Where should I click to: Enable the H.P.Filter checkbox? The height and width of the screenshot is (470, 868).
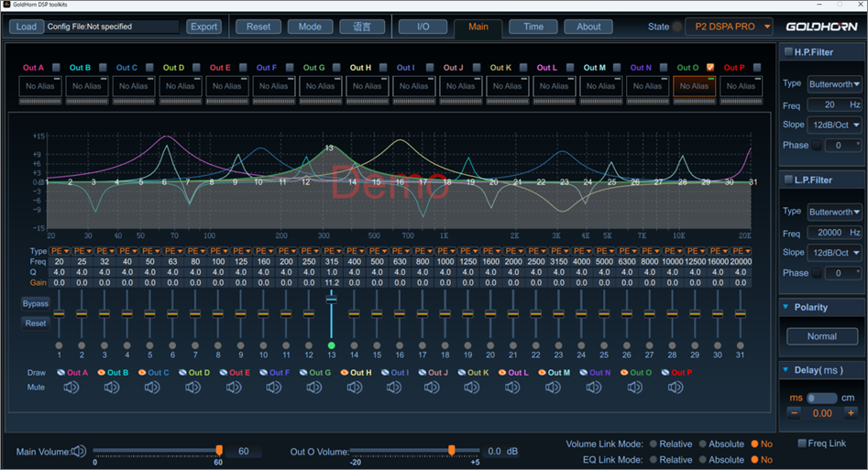click(x=789, y=51)
